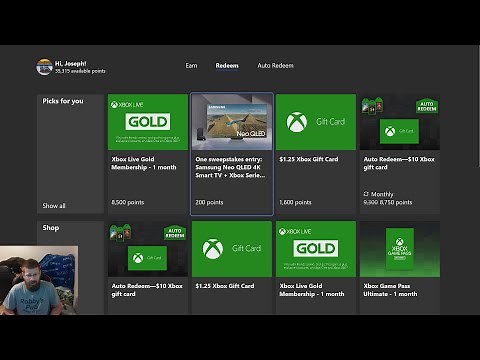Screen dimensions: 480x360
Task: Click 'Auto Redeem—$10 Xbox gift card' title in Shop row
Action: (x=147, y=290)
